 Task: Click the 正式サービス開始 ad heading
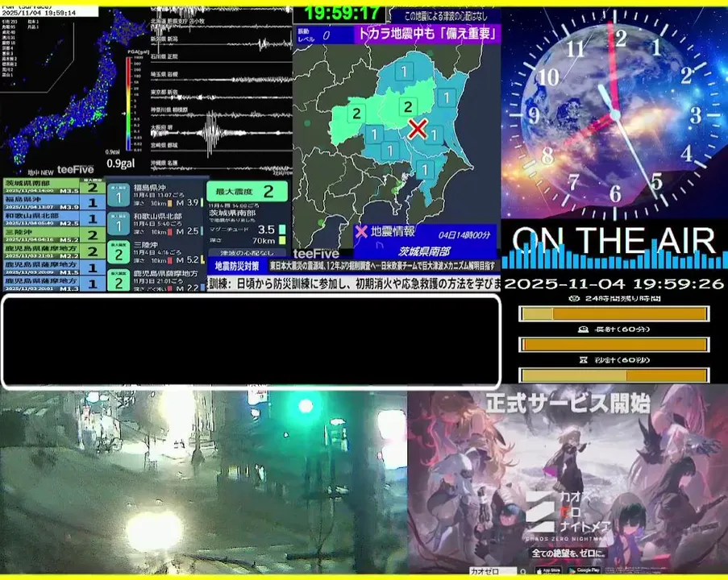click(568, 403)
